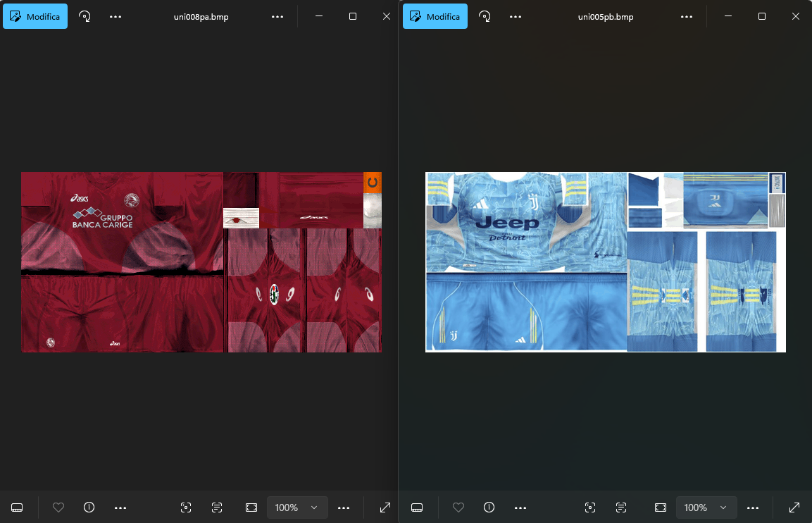Open zoom overflow menu in uni008pa.bmp window
Screen dimensions: 812x523
(344, 507)
